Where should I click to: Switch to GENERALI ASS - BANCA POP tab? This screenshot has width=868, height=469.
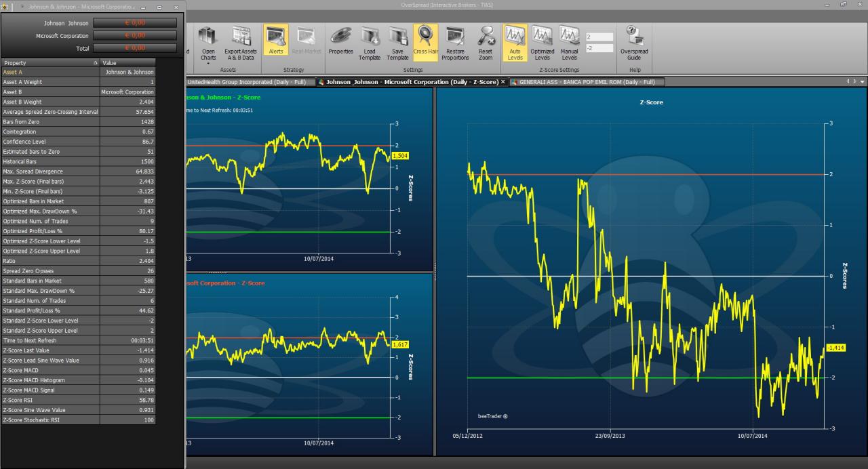(587, 82)
